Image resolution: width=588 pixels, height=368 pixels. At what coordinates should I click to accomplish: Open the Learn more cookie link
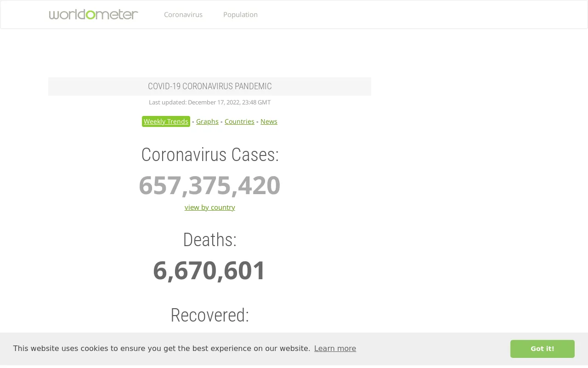(335, 349)
